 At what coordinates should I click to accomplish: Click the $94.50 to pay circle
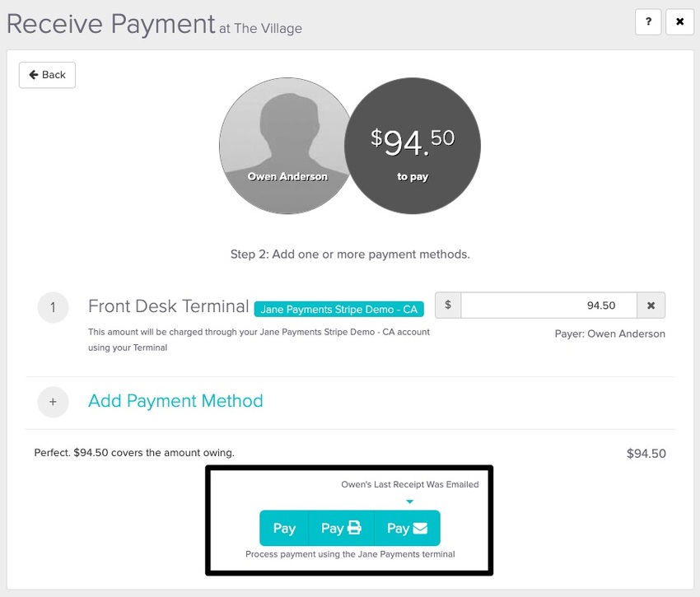[412, 148]
